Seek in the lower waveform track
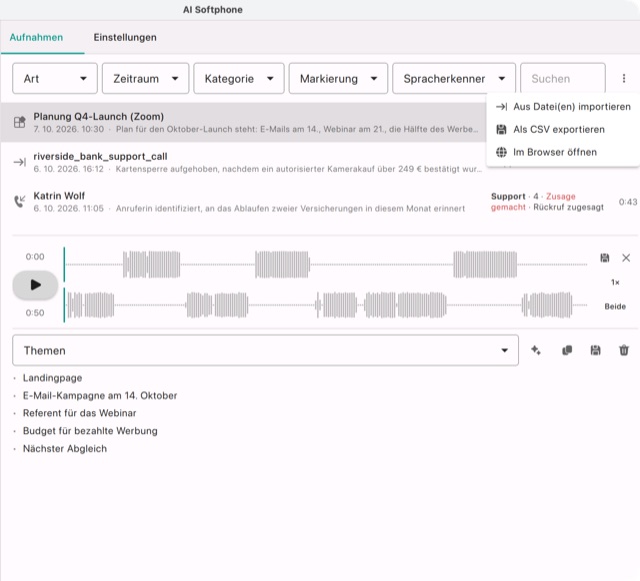The width and height of the screenshot is (640, 581). tap(326, 305)
